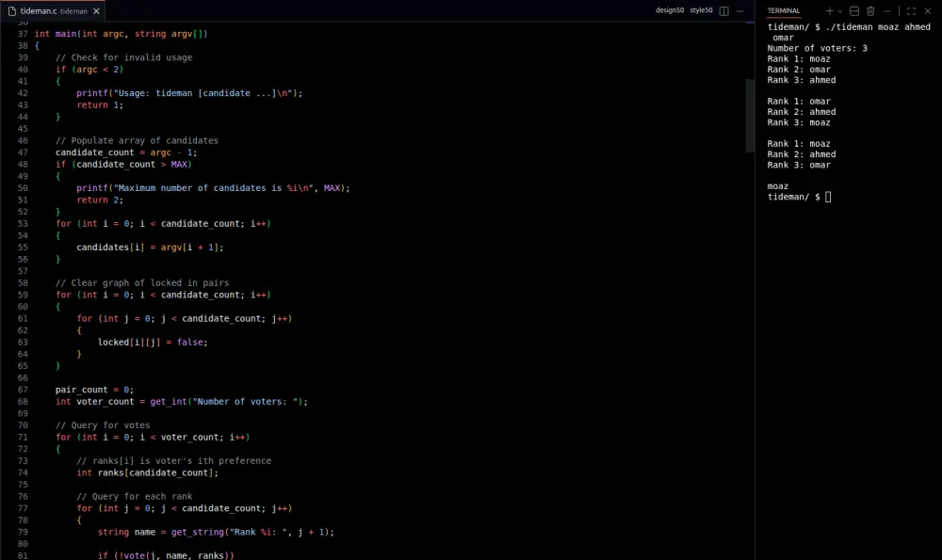Screen dimensions: 942x560
Task: Split the editor side by side
Action: [x=723, y=10]
